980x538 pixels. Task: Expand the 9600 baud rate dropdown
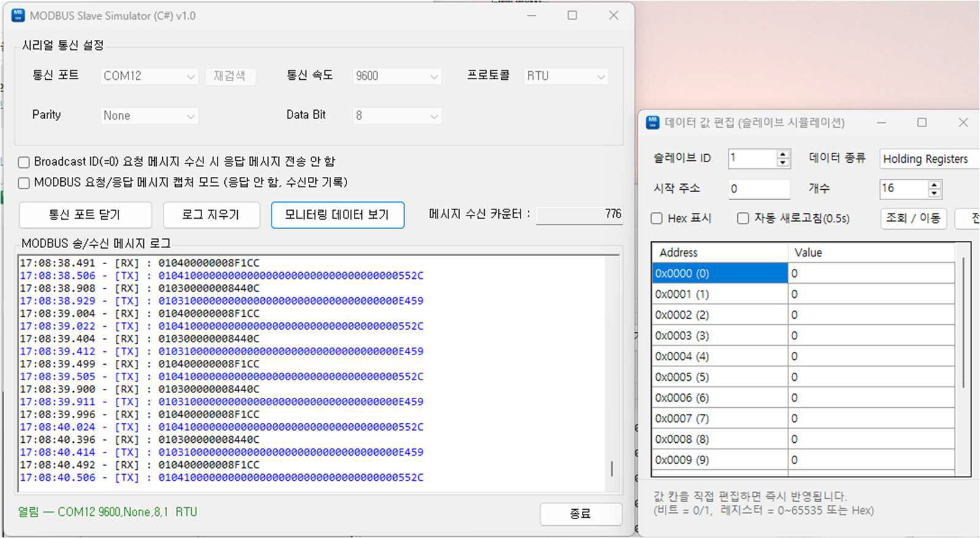pos(397,76)
